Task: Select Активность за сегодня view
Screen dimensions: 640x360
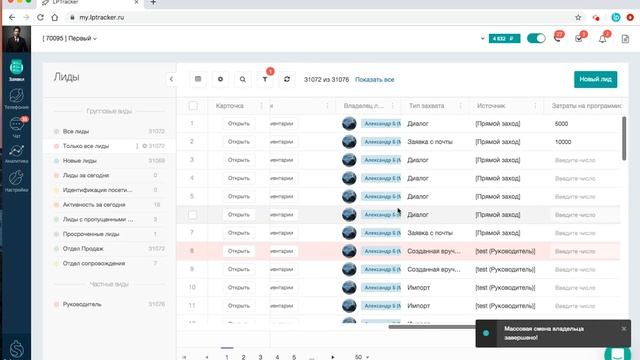Action: (x=109, y=205)
